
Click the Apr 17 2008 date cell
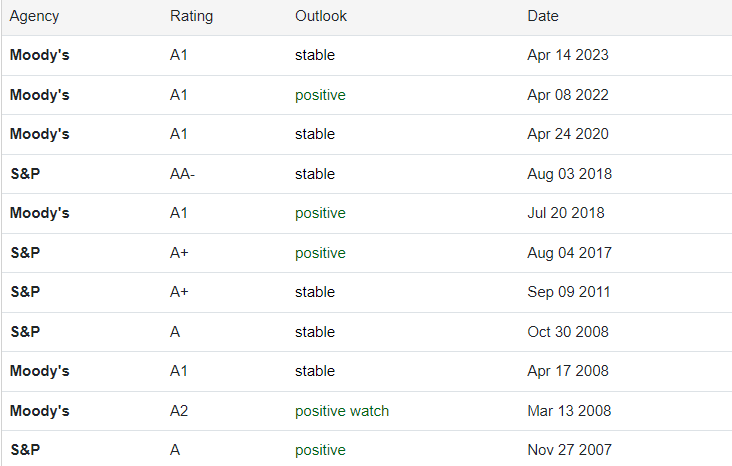point(567,371)
